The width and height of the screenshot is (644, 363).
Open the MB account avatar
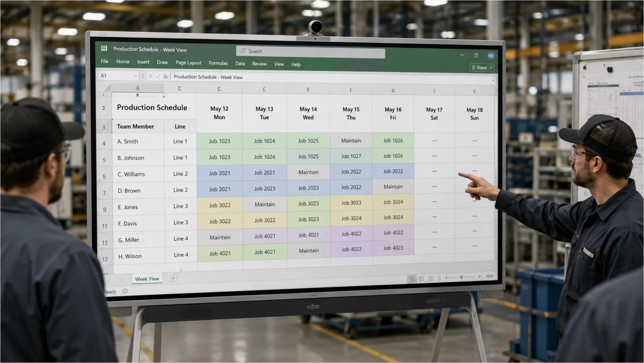tap(490, 56)
